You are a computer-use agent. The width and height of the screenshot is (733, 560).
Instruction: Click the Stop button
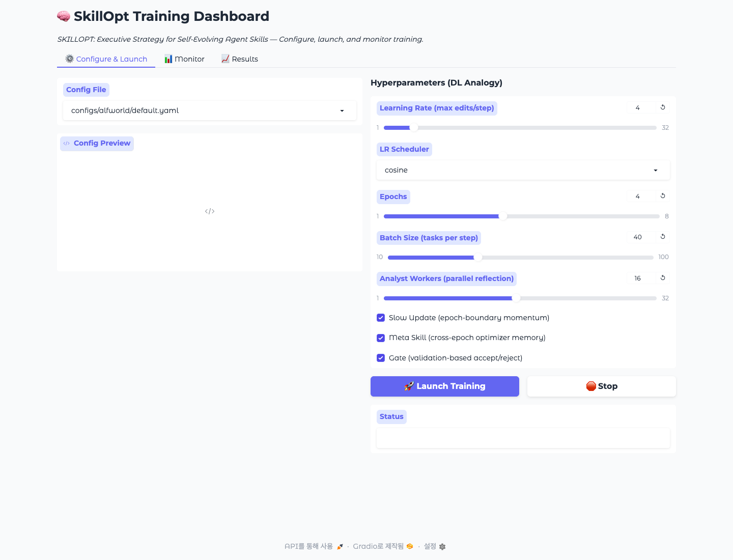tap(602, 386)
